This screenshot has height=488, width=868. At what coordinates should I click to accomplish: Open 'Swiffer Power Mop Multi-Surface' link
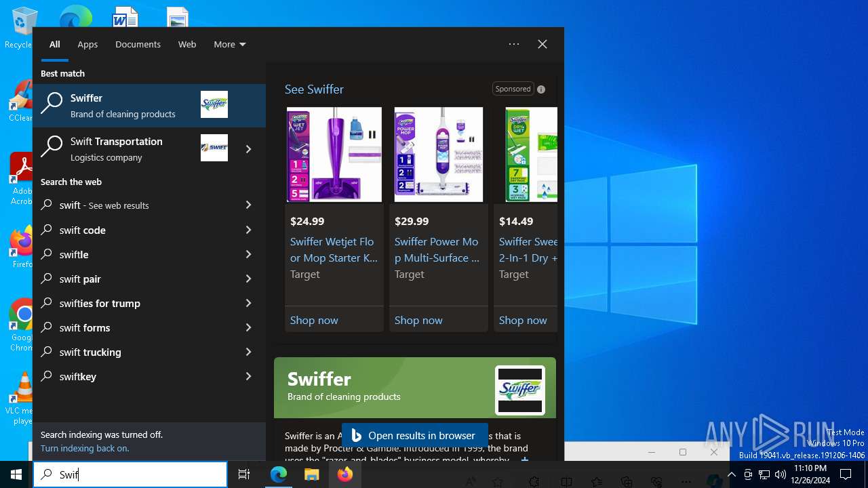(x=437, y=249)
